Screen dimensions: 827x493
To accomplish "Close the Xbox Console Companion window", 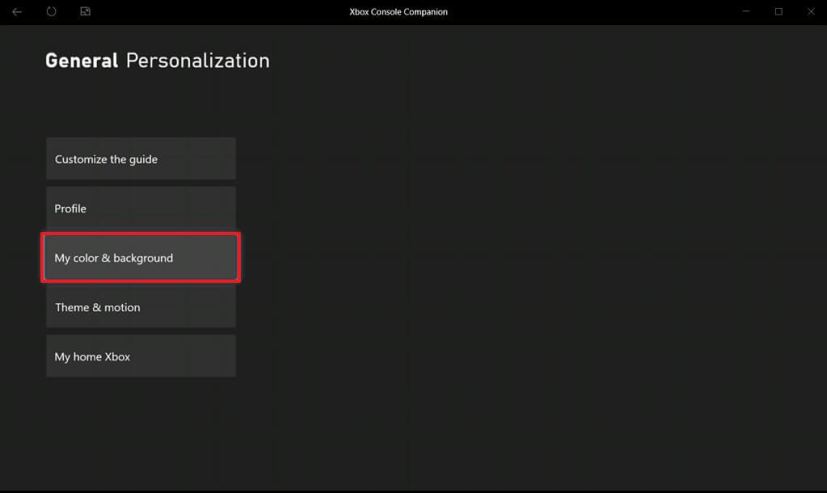I will click(811, 12).
